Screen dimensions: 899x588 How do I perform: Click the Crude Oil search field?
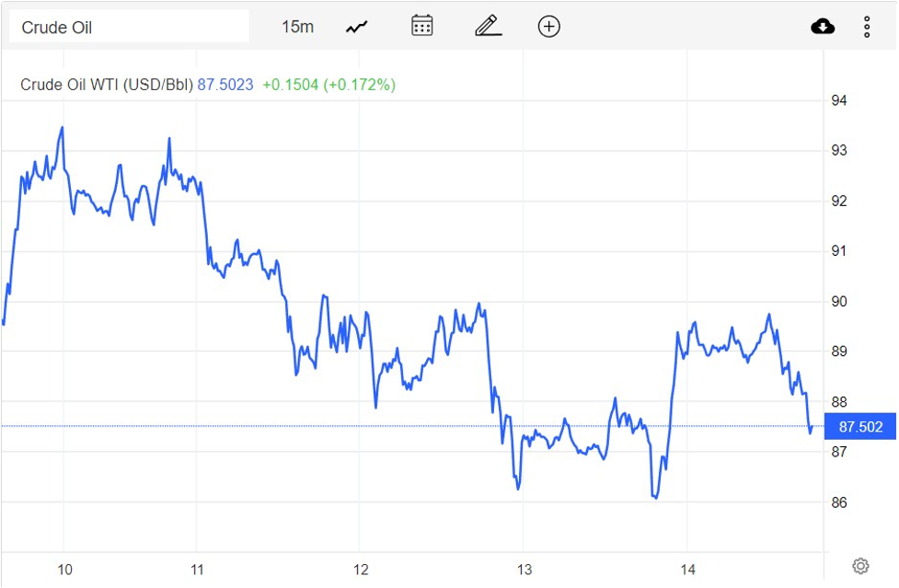[129, 27]
